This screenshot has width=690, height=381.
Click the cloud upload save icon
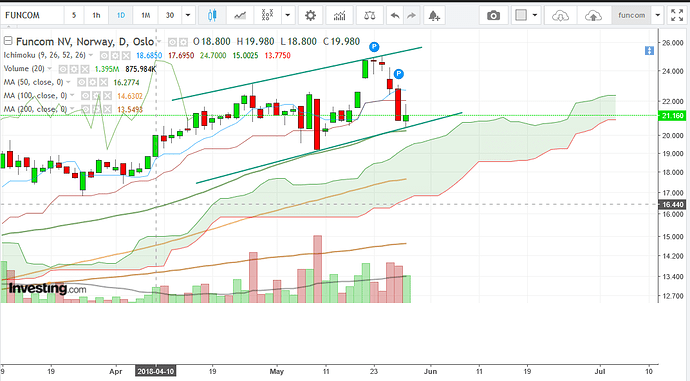(x=593, y=15)
